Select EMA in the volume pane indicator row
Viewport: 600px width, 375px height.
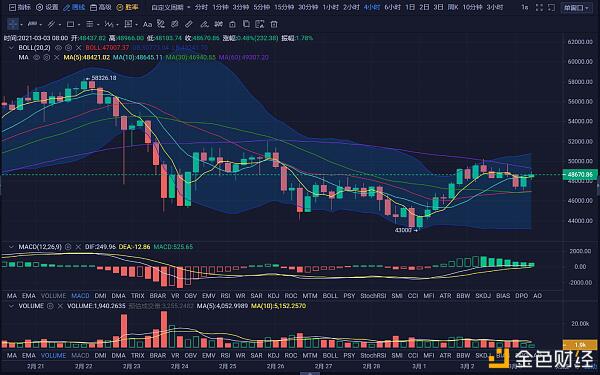point(29,355)
